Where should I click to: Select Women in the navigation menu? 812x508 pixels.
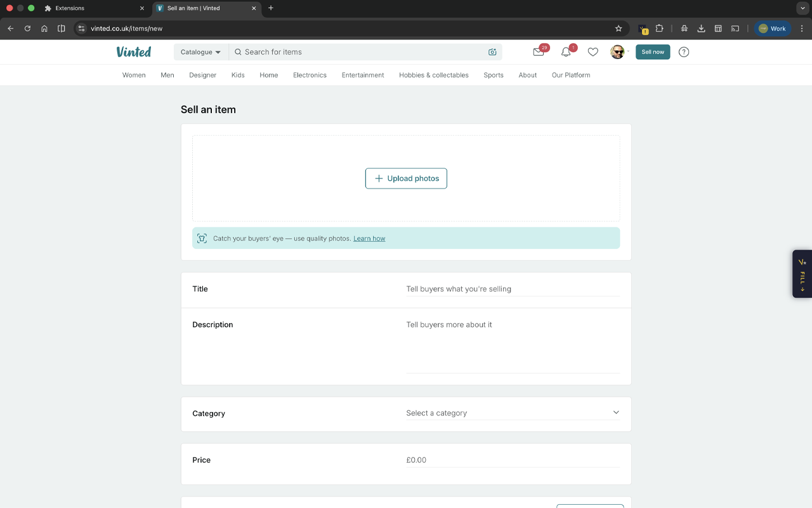click(134, 75)
